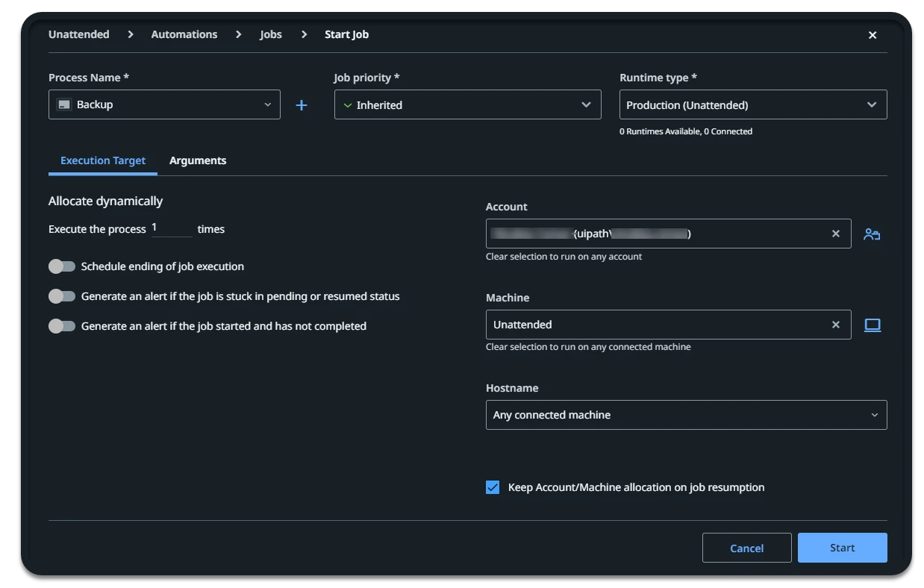Click the execute times number field
The image size is (924, 588).
tap(172, 228)
